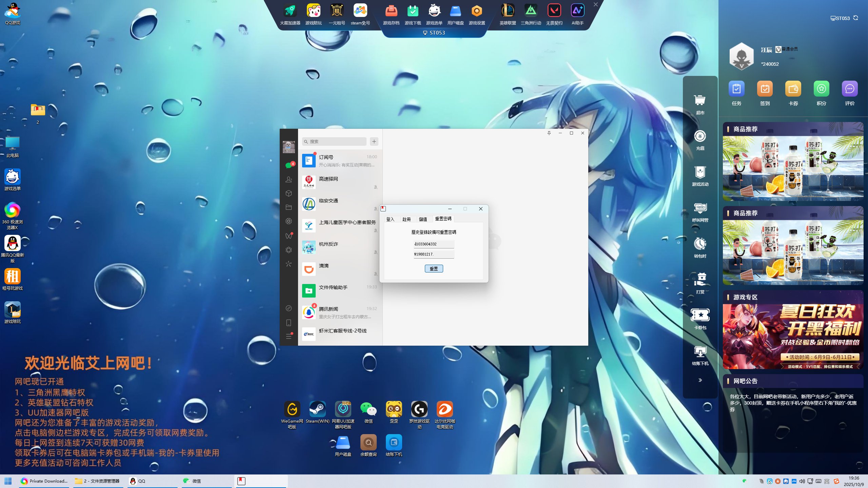The image size is (868, 488).
Task: Open the 呼叫网管 Hello icon
Action: 700,208
